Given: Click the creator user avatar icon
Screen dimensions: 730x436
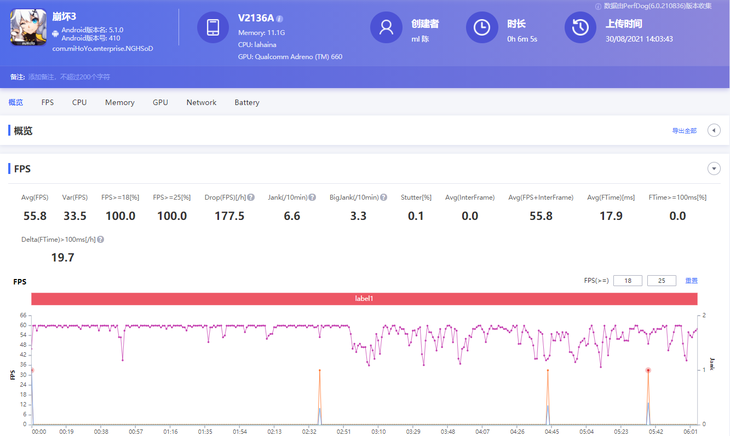Looking at the screenshot, I should pyautogui.click(x=385, y=28).
